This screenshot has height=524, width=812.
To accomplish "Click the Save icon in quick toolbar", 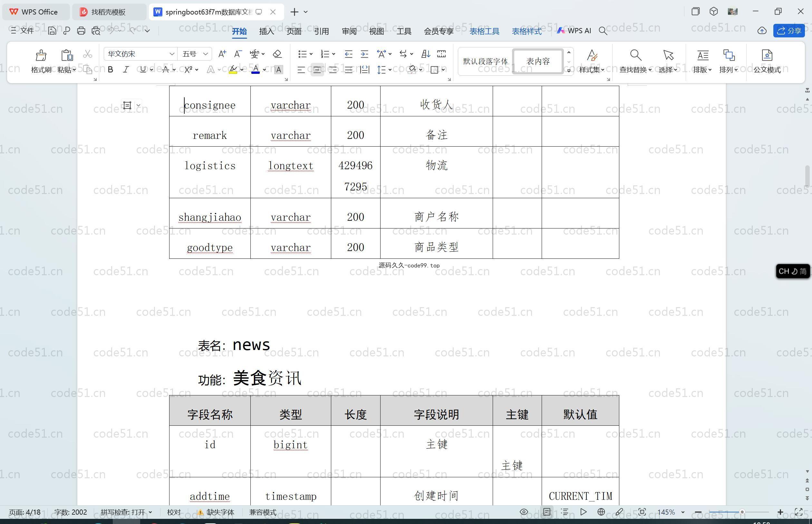I will (x=52, y=31).
